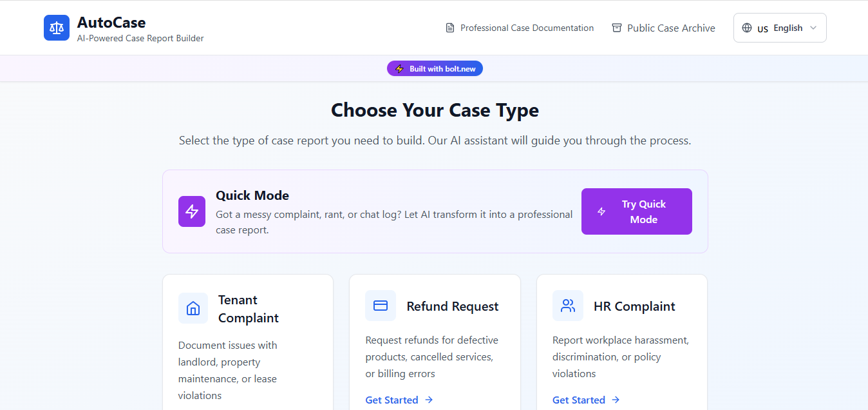The height and width of the screenshot is (410, 868).
Task: Click the lightning icon inside Try Quick Mode button
Action: point(601,211)
